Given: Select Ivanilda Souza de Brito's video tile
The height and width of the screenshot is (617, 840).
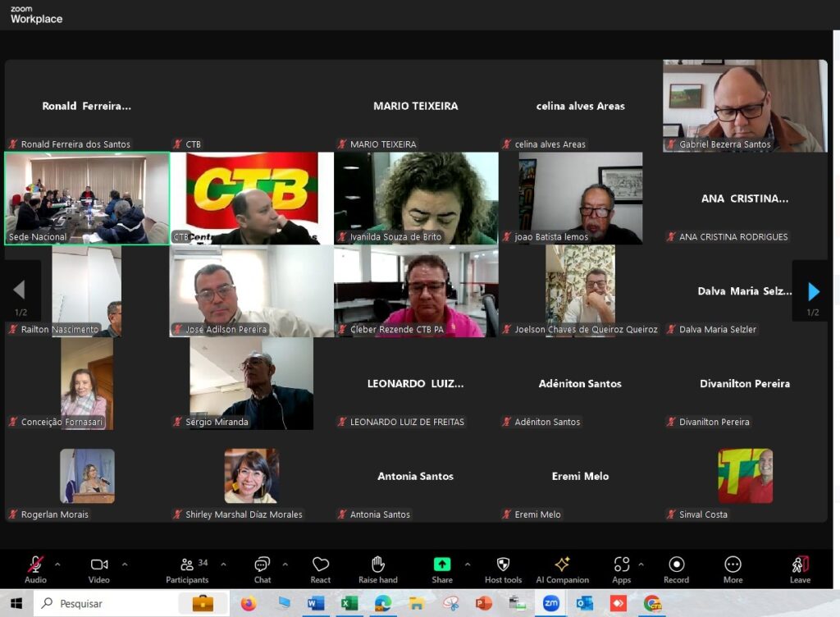Looking at the screenshot, I should pyautogui.click(x=416, y=199).
